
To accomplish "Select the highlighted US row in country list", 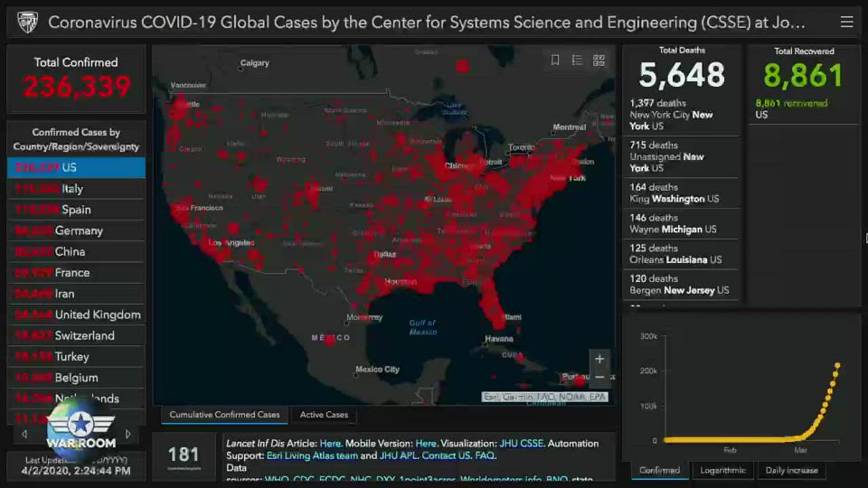I will (76, 167).
